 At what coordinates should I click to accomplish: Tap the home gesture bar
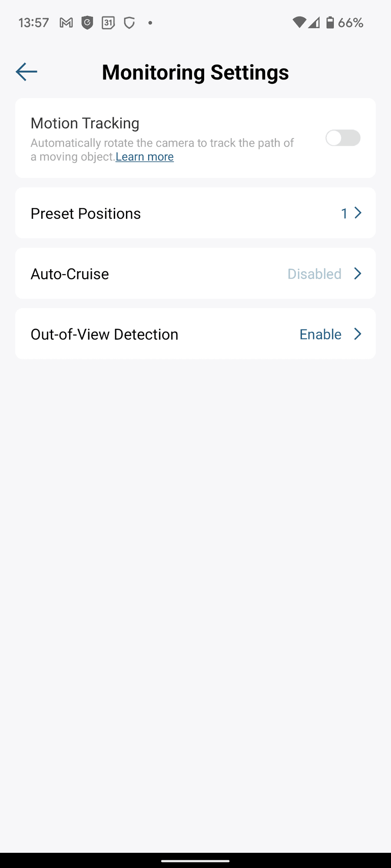tap(195, 861)
